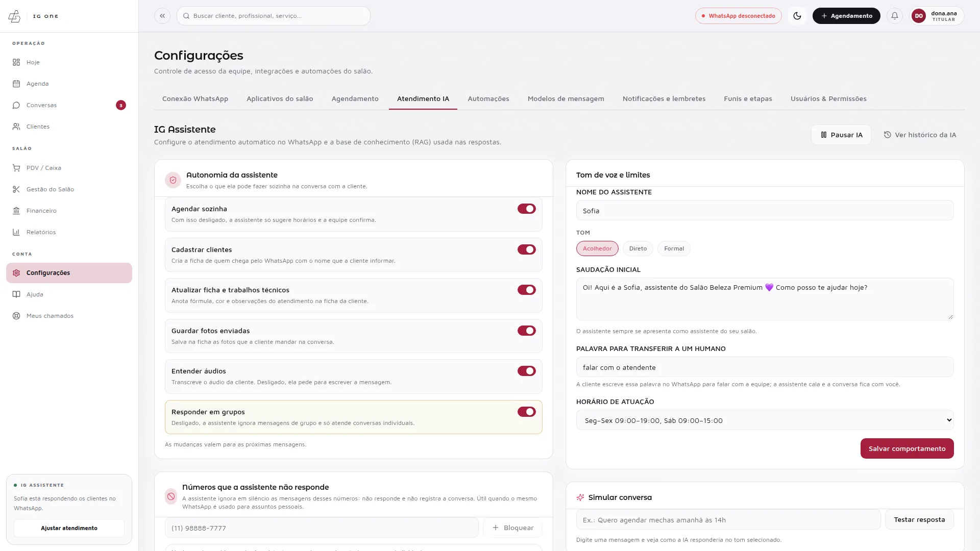Toggle dark mode moon icon

click(x=797, y=16)
